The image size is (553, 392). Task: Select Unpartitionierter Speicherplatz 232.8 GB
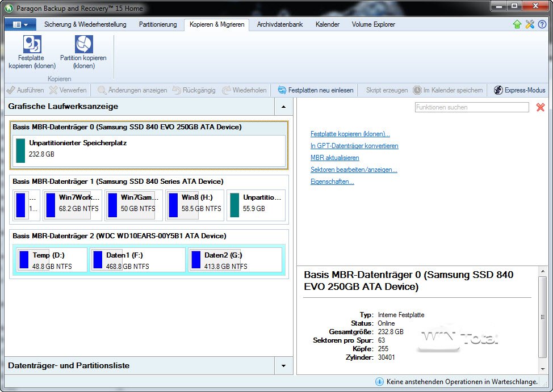point(149,150)
